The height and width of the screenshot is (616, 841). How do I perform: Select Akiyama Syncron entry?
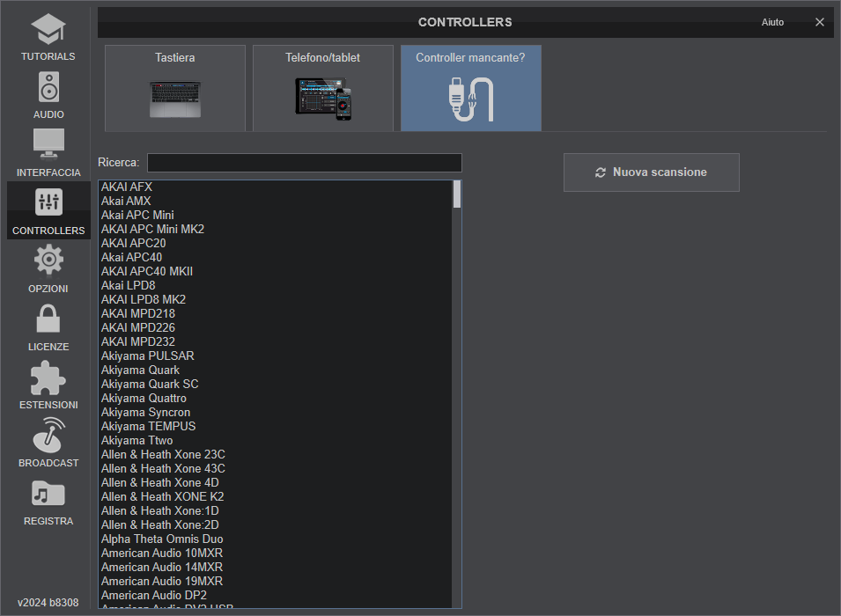[276, 412]
